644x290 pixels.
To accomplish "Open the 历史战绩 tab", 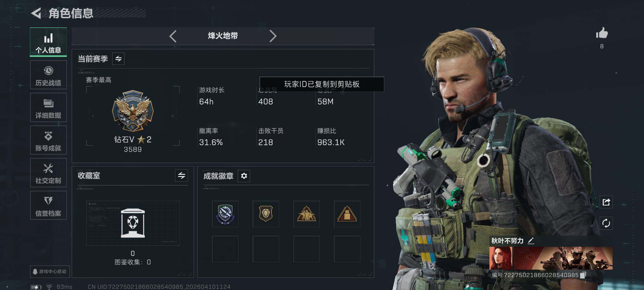I will (48, 75).
